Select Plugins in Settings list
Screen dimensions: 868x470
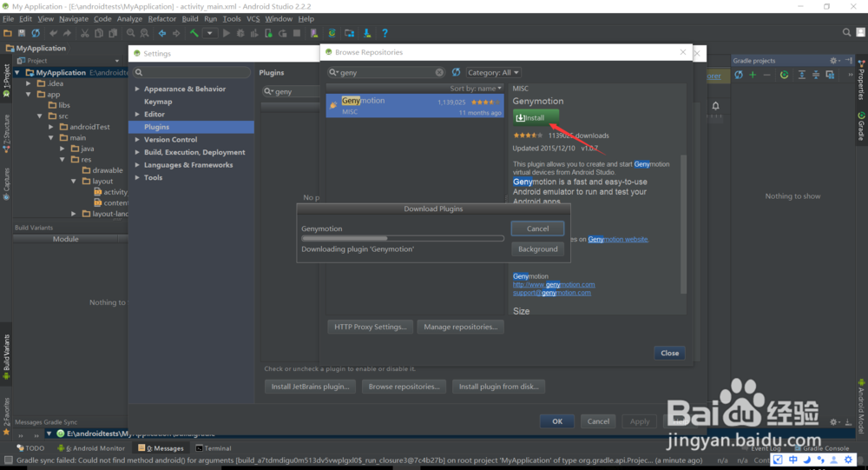coord(192,127)
